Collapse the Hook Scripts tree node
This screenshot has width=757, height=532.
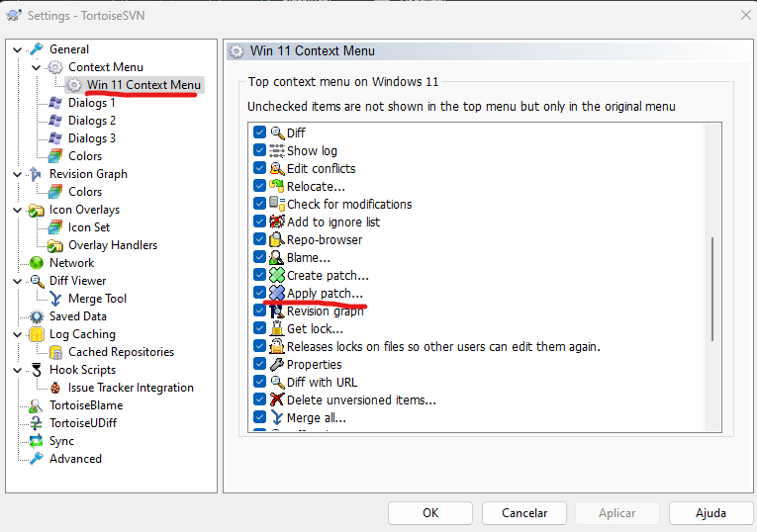pyautogui.click(x=18, y=371)
